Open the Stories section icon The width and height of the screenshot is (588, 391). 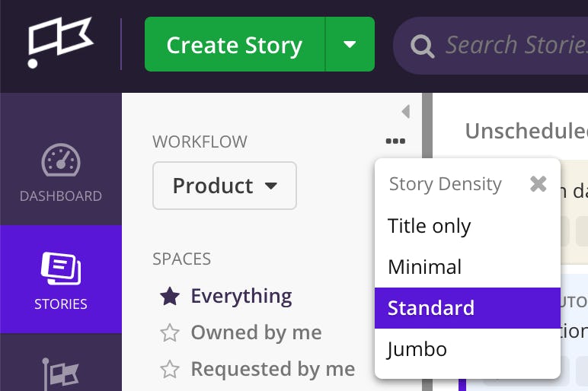point(61,269)
